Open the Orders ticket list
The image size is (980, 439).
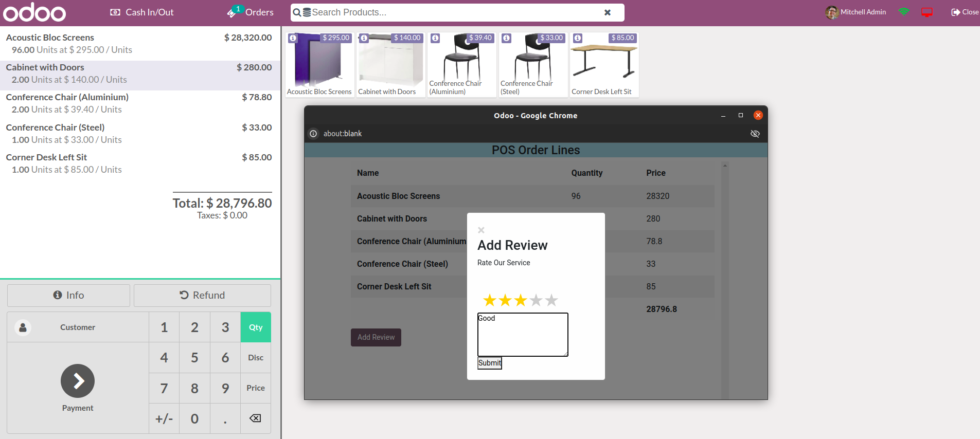pyautogui.click(x=251, y=12)
